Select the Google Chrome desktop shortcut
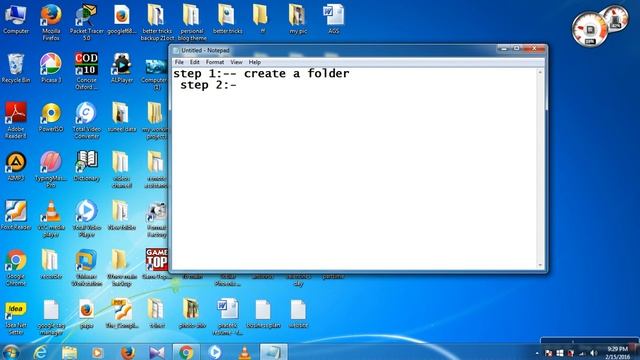640x360 pixels. [16, 268]
